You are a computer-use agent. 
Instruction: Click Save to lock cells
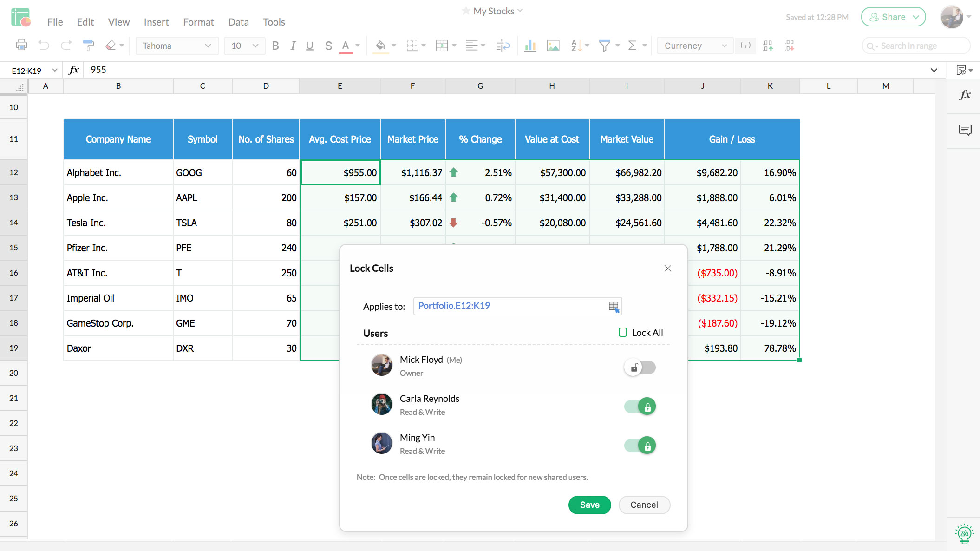588,504
